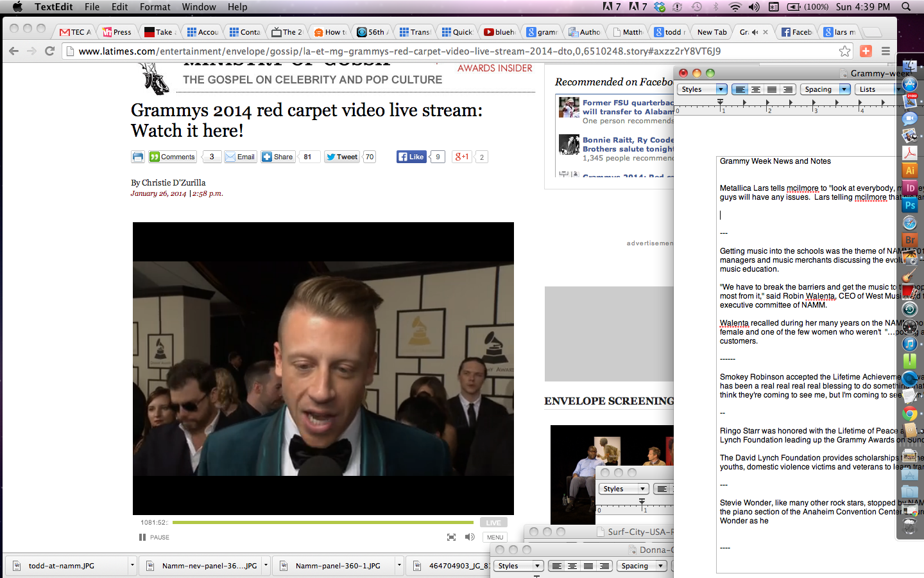Open Safari from the Dock
The width and height of the screenshot is (924, 578).
(910, 223)
